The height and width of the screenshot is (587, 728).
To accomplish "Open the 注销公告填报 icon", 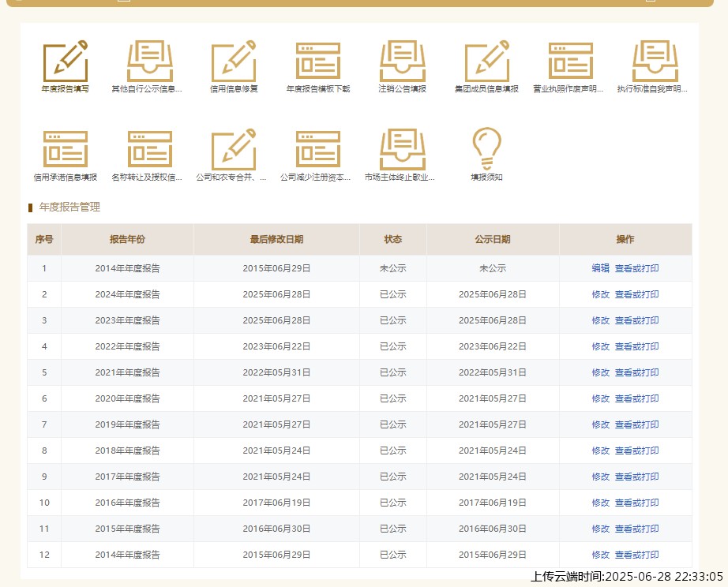I will pos(403,61).
